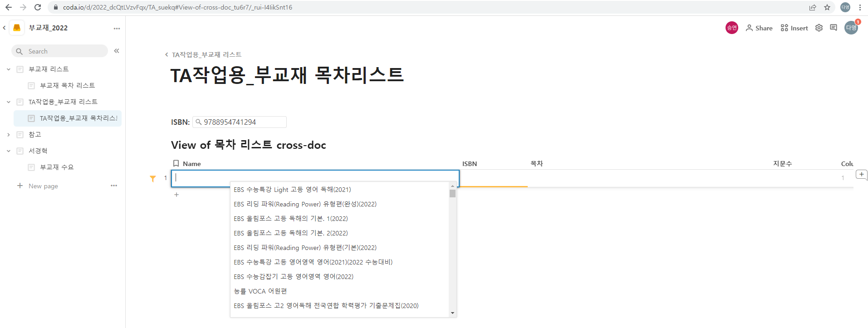This screenshot has width=868, height=328.
Task: Open the browser share page icon
Action: tap(813, 7)
